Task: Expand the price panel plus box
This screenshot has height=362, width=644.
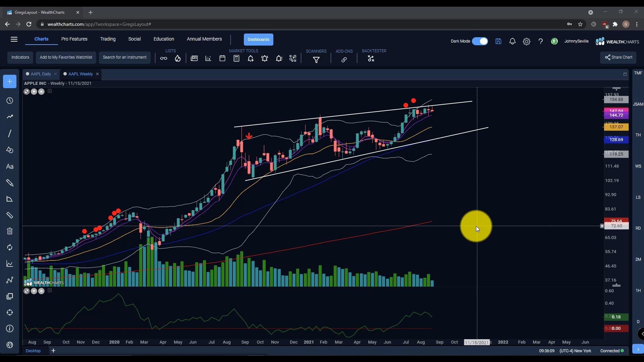Action: 50,91
